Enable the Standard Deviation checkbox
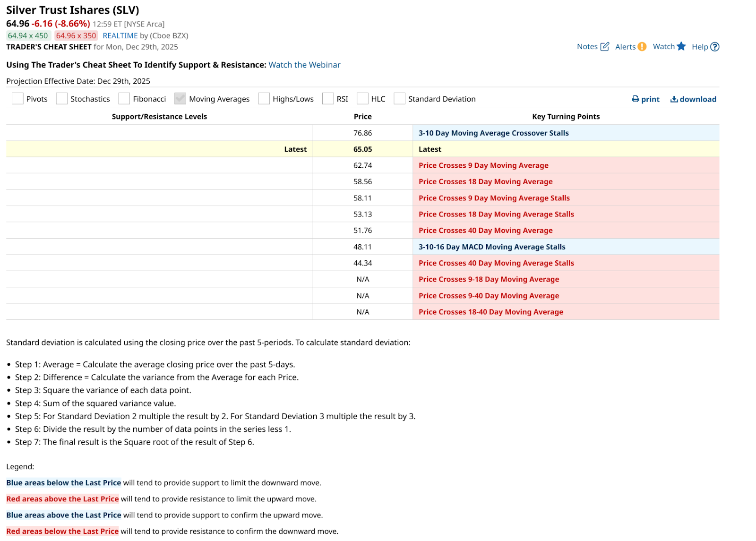The width and height of the screenshot is (756, 541). (399, 98)
